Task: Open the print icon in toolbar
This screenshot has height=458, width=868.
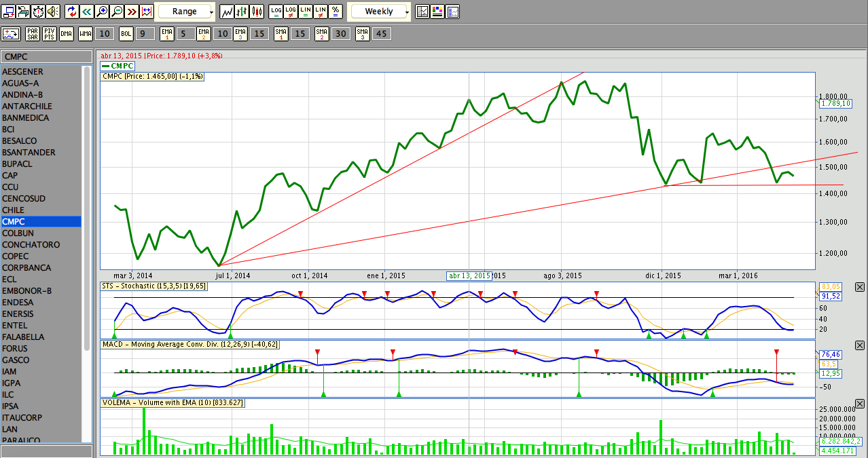Action: (x=23, y=12)
